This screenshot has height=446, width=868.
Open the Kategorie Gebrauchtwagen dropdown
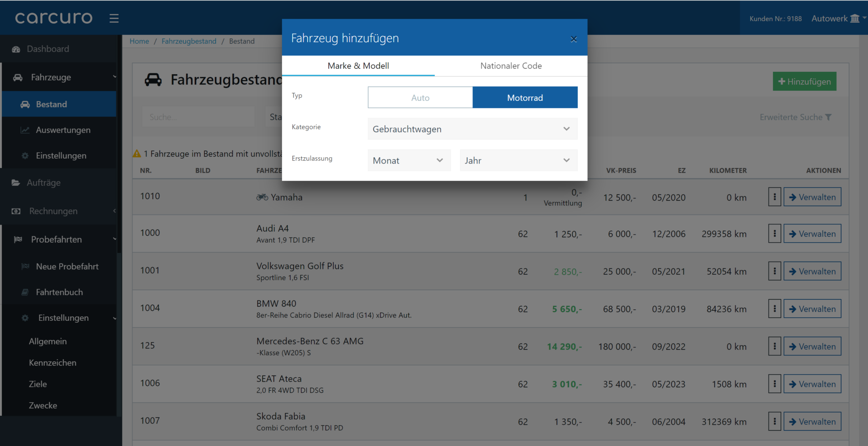[472, 129]
